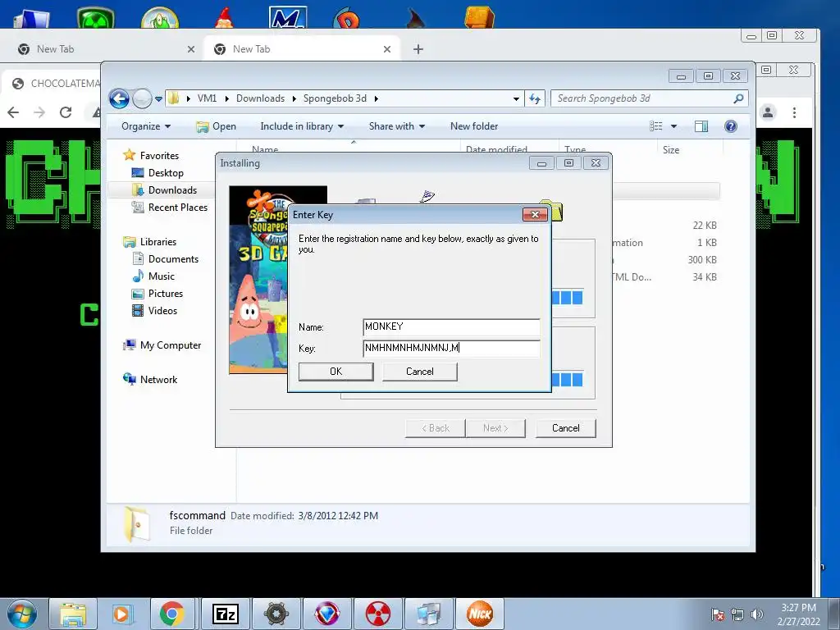Click back arrow in the rear Chrome window

click(13, 112)
